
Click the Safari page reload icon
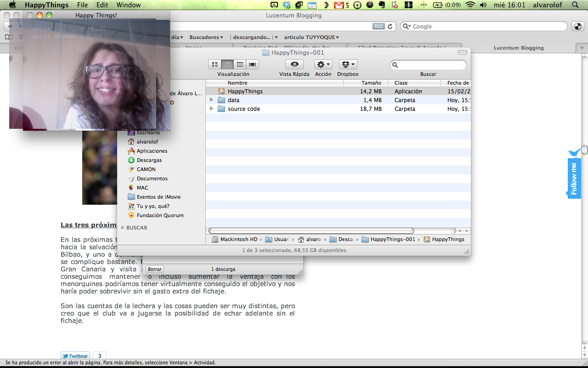(390, 26)
